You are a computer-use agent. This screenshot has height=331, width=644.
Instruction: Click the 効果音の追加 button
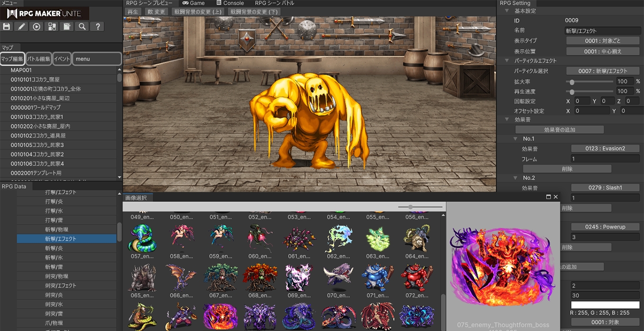pos(559,130)
